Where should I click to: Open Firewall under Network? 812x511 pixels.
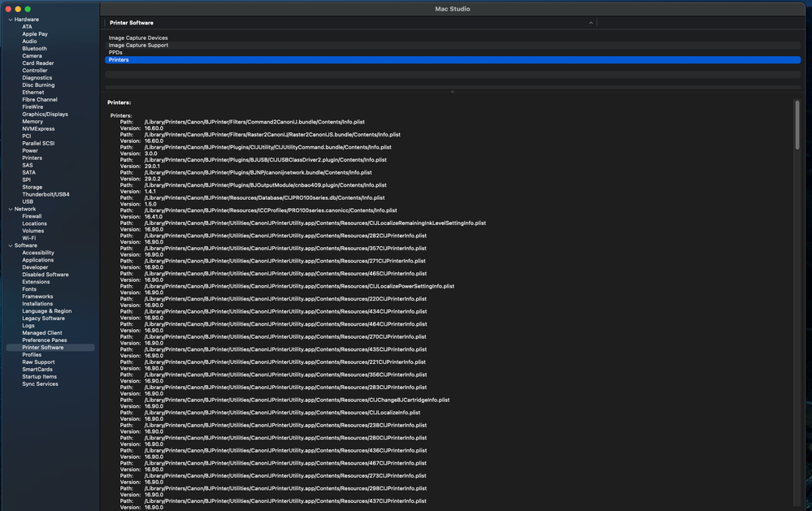click(x=32, y=216)
